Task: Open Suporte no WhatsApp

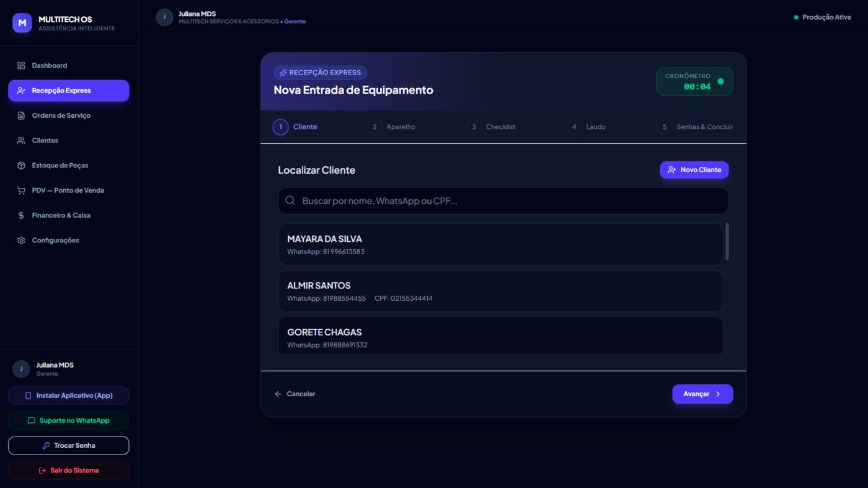Action: pos(69,420)
